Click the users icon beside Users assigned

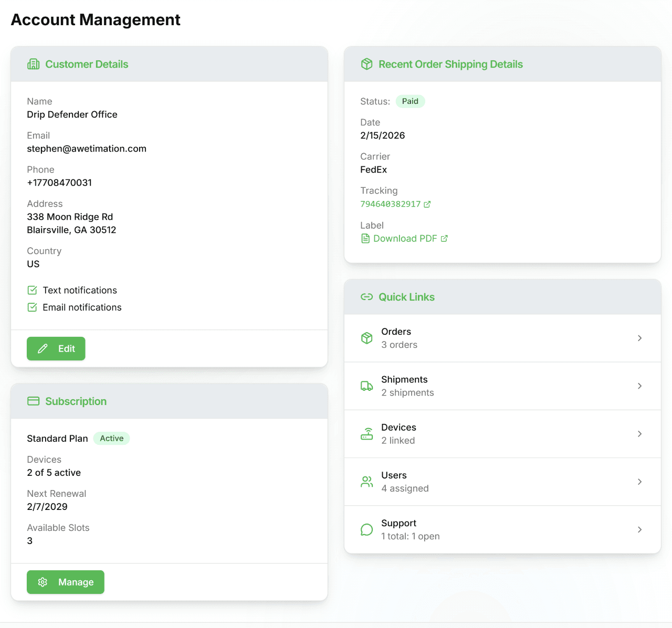pos(367,482)
